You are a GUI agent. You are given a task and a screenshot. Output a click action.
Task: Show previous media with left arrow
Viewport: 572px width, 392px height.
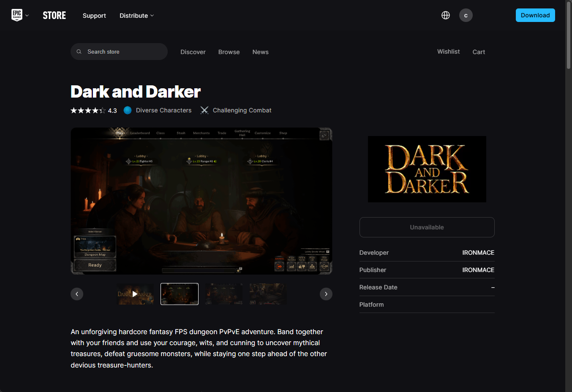click(x=77, y=294)
